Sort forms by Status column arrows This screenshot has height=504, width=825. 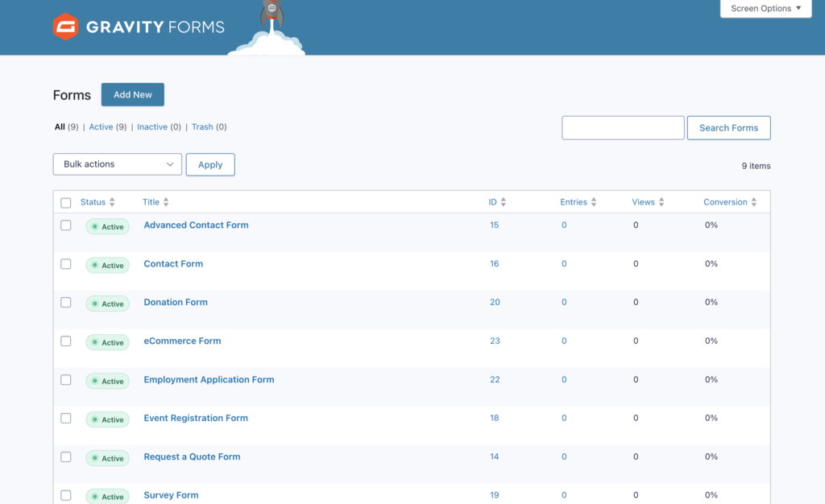(112, 202)
